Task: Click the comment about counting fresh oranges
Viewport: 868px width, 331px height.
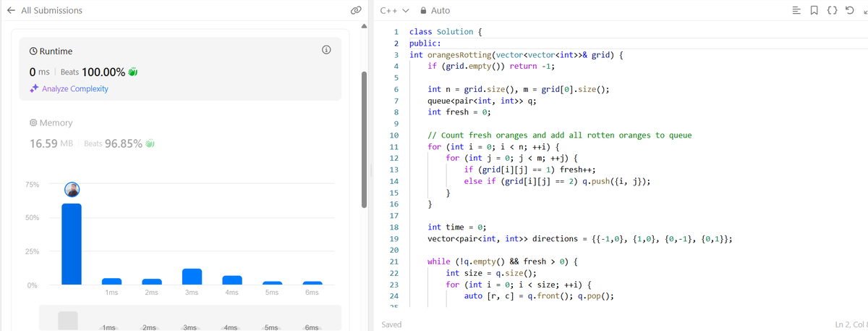Action: click(x=560, y=135)
